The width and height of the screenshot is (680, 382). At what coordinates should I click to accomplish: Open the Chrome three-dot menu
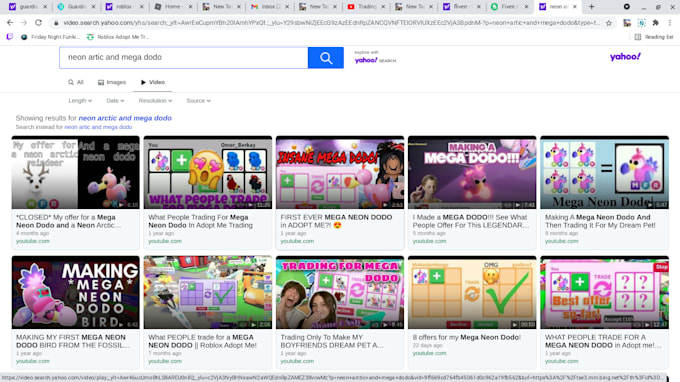tap(670, 23)
